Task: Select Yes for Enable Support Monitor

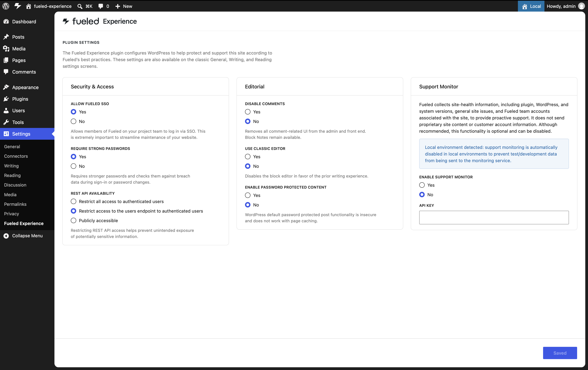Action: pyautogui.click(x=422, y=185)
